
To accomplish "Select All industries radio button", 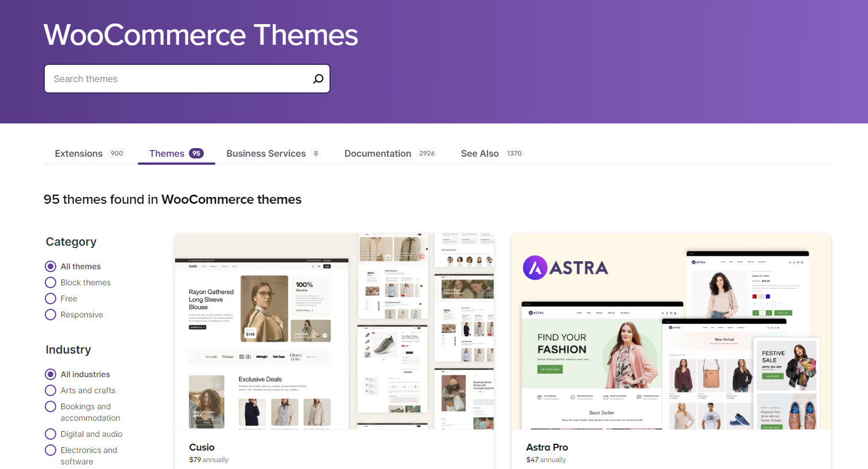I will pos(51,374).
